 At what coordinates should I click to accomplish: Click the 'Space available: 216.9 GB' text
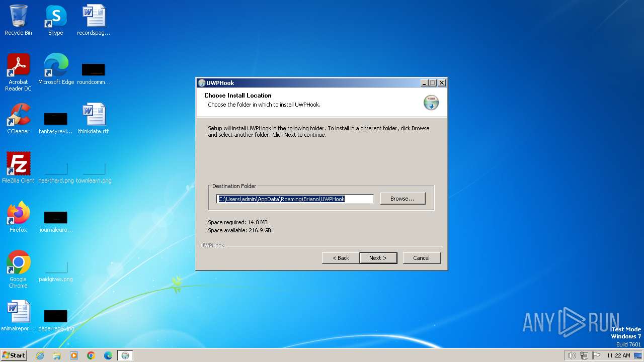point(239,230)
